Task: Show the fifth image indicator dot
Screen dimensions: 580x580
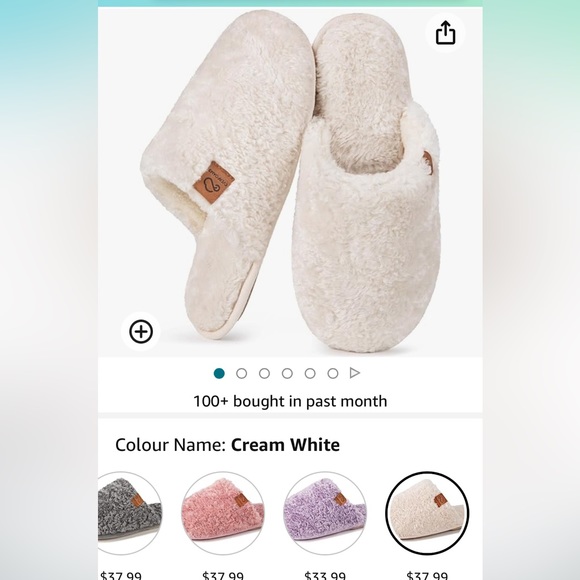Action: coord(310,373)
